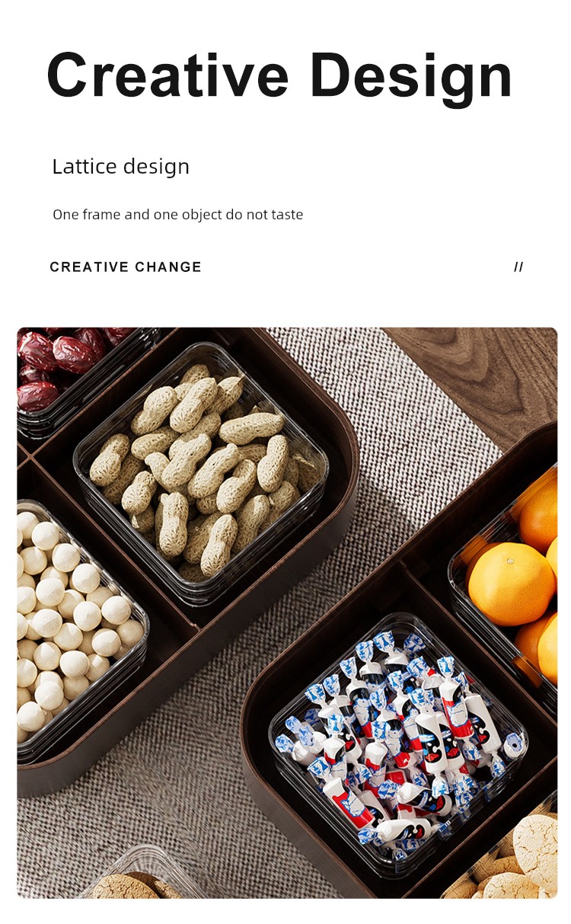Click the 'CREATIVE CHANGE' label
The height and width of the screenshot is (924, 571).
(126, 267)
